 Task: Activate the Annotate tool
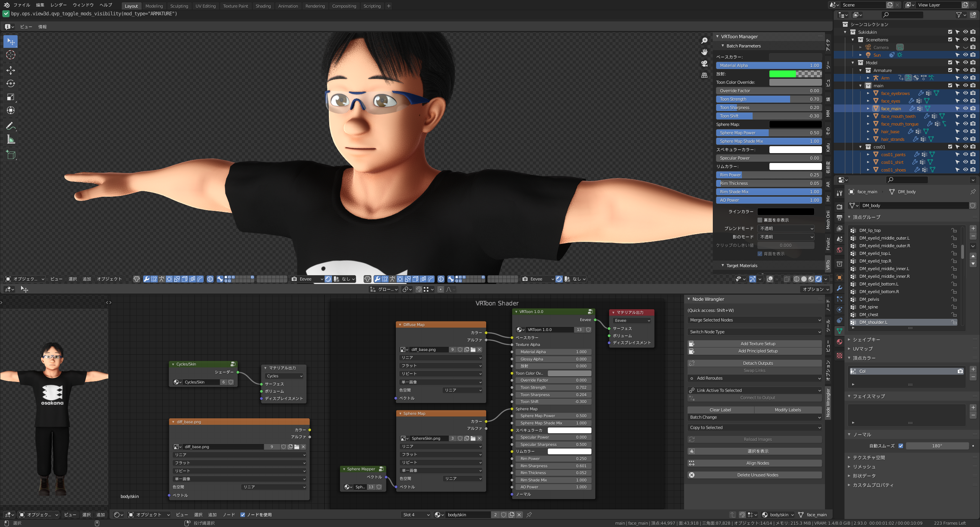(x=10, y=126)
